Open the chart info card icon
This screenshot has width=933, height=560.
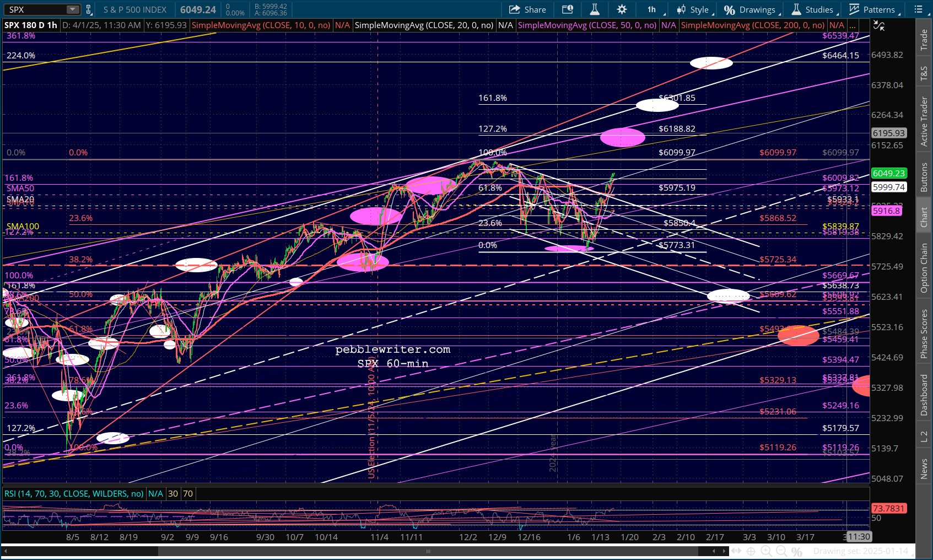pos(568,9)
